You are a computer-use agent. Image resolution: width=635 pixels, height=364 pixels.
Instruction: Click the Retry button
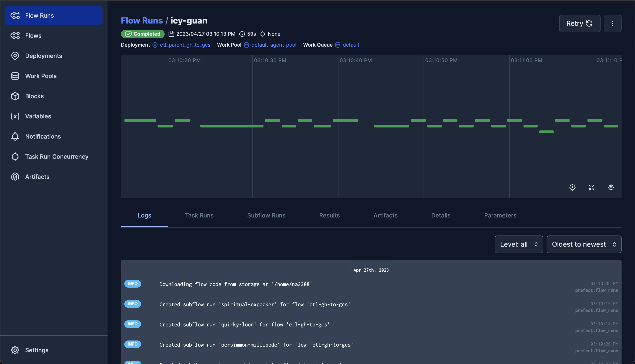coord(580,24)
